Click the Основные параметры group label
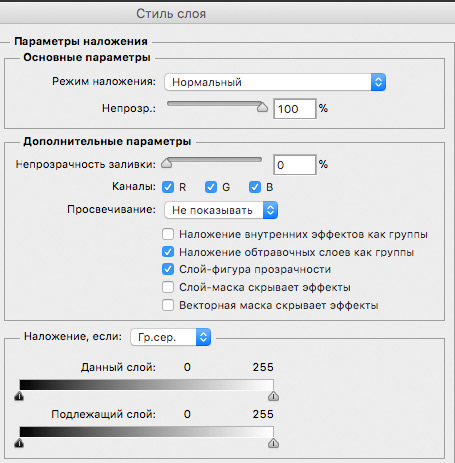The width and height of the screenshot is (455, 463). point(87,57)
